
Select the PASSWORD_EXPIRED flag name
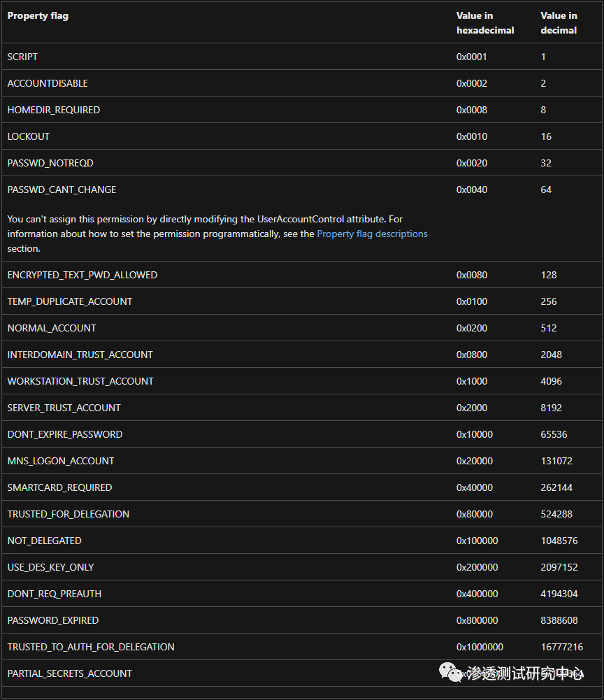52,620
